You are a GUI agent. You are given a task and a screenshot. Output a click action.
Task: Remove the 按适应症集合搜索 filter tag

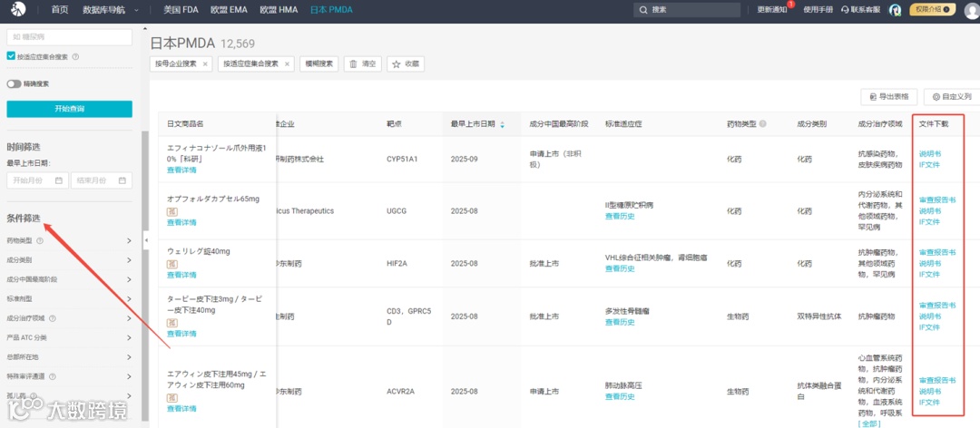[x=287, y=63]
